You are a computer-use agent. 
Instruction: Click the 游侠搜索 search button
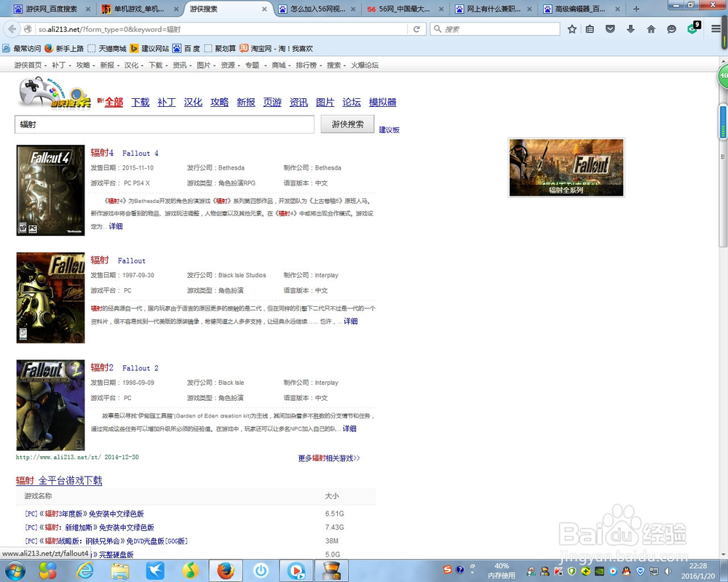click(x=347, y=124)
